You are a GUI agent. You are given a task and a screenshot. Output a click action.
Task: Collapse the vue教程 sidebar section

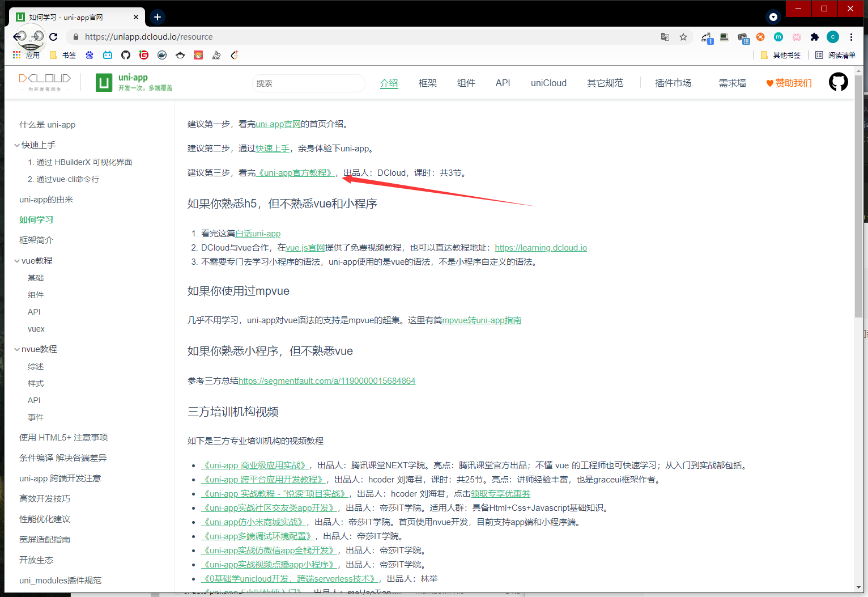(16, 260)
